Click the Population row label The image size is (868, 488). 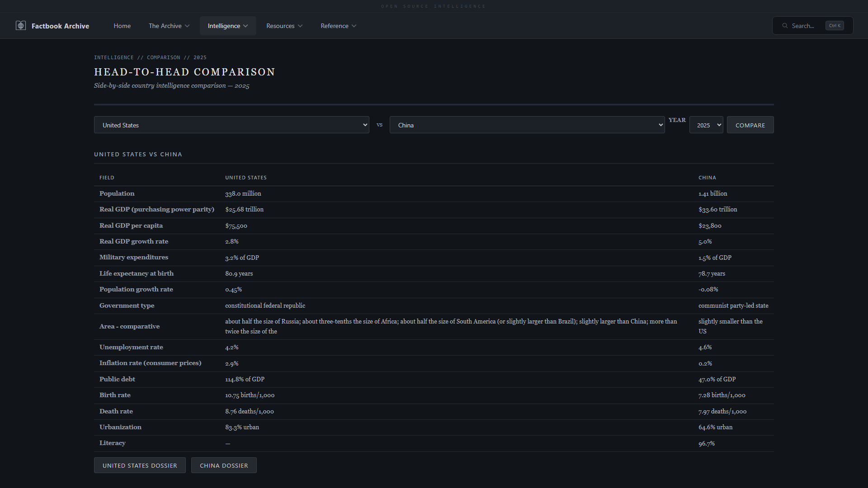click(117, 193)
